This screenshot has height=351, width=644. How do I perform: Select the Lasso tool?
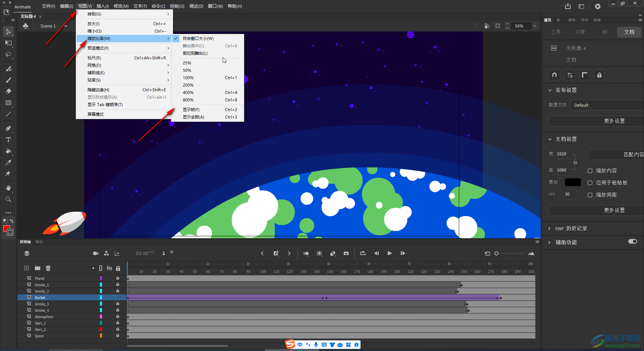(8, 54)
